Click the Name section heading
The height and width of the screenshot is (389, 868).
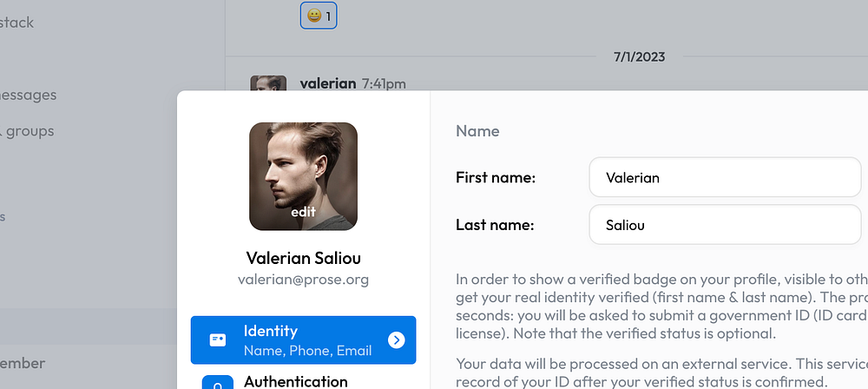pyautogui.click(x=477, y=131)
